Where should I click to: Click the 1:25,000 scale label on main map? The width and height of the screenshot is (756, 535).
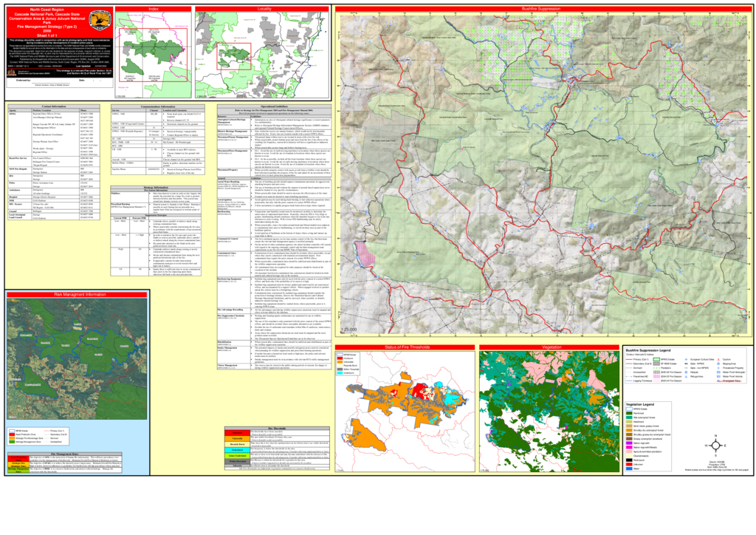(x=348, y=330)
